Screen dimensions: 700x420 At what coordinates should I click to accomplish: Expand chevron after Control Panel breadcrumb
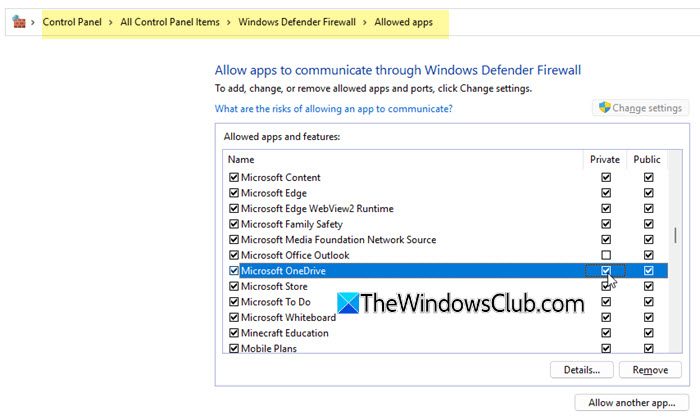pyautogui.click(x=110, y=22)
